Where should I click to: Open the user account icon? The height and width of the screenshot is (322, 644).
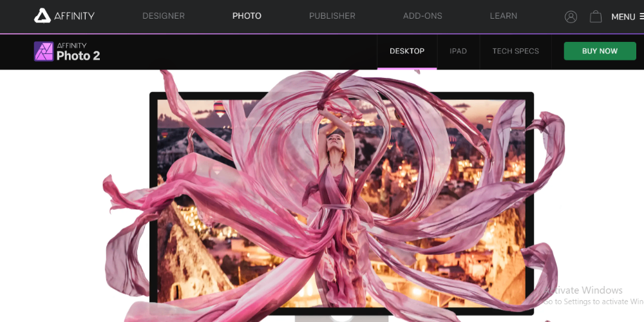pyautogui.click(x=571, y=17)
